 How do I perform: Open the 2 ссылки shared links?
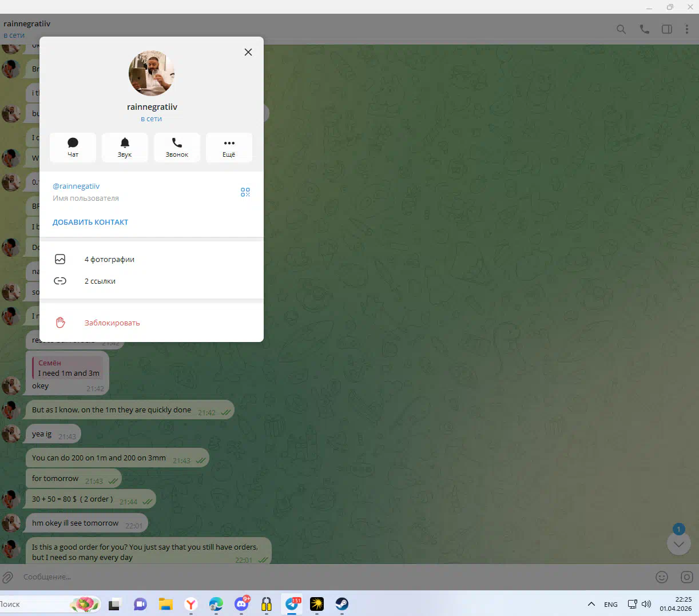(x=100, y=281)
